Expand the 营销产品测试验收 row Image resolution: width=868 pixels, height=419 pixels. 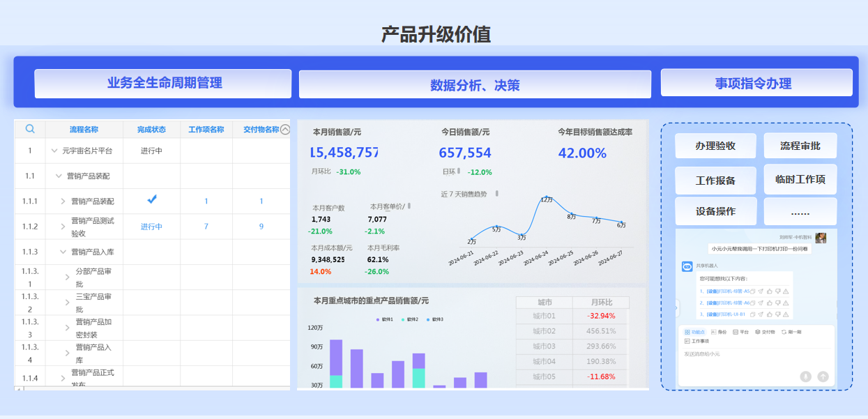(63, 227)
